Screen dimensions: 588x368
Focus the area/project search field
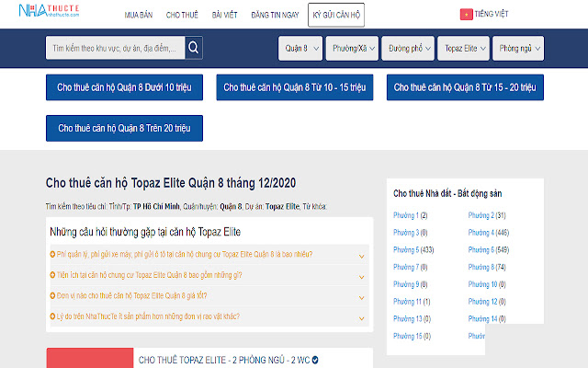coord(116,48)
